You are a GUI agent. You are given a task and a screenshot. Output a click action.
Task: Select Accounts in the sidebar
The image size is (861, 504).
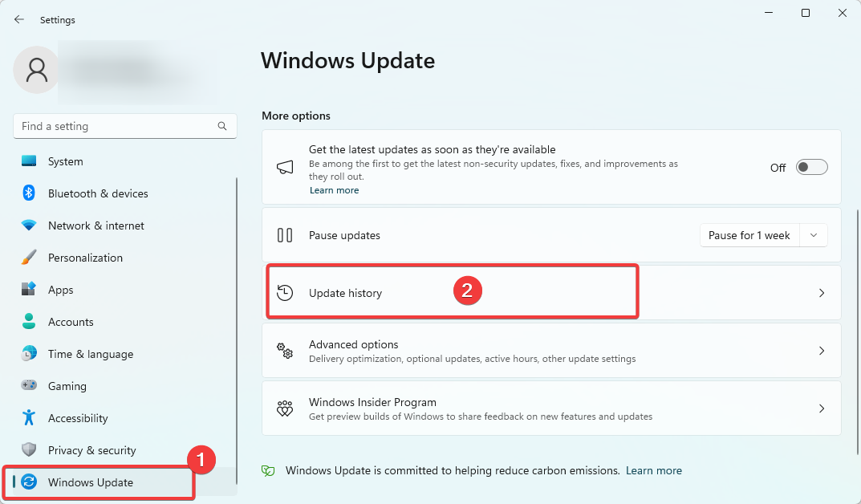[71, 322]
